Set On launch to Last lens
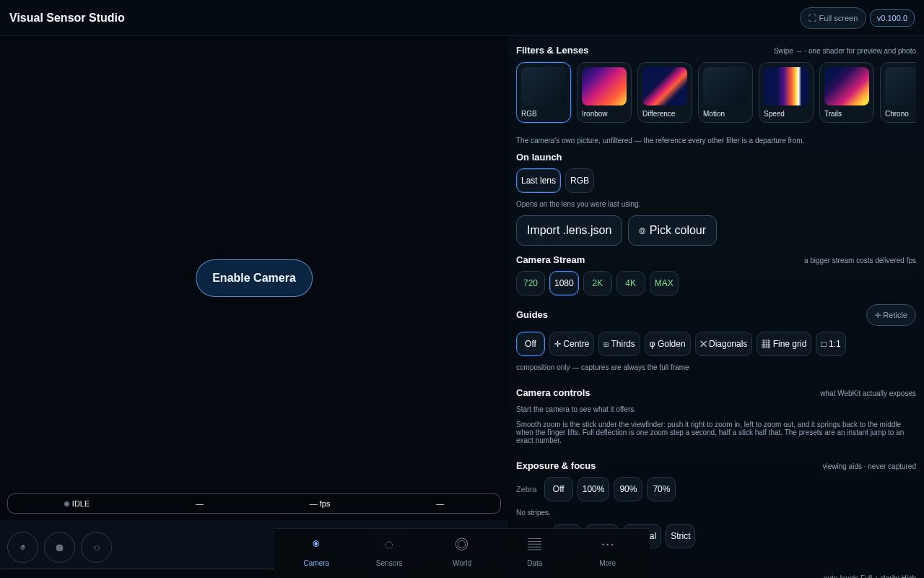 (539, 181)
